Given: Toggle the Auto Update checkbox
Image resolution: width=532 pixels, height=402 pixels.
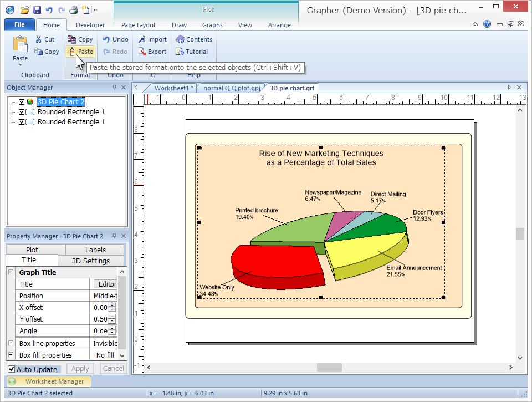Looking at the screenshot, I should (12, 369).
